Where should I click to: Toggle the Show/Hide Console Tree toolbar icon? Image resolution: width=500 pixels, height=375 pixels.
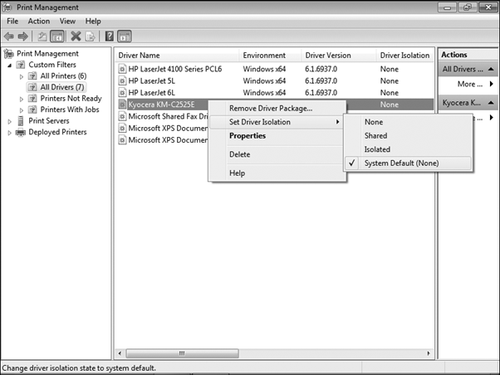click(x=57, y=36)
